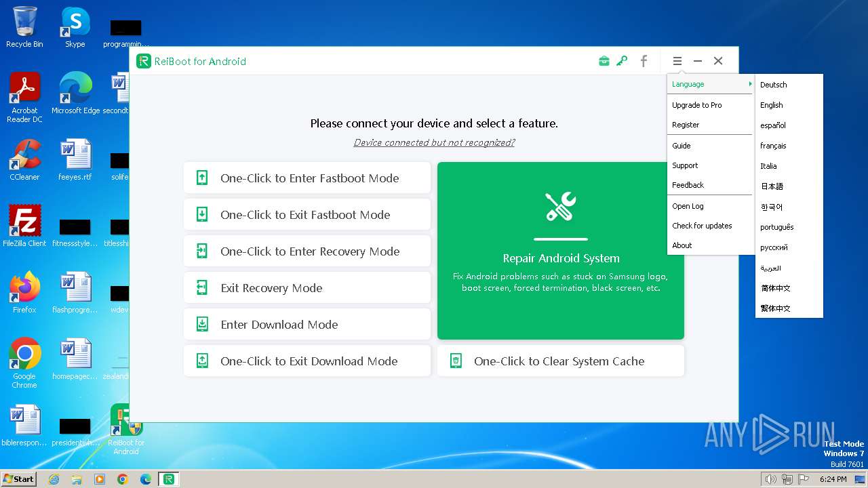Screen dimensions: 868x488
Task: Choose 日本語 language
Action: (789, 186)
